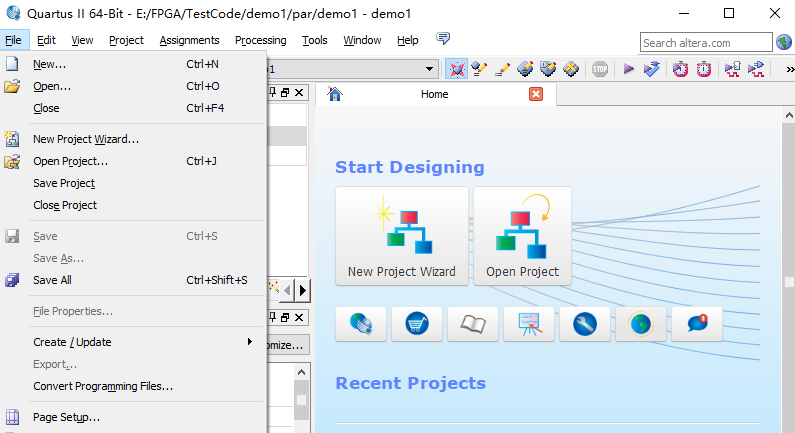Expand Create / Update submenu
Image resolution: width=795 pixels, height=433 pixels.
pyautogui.click(x=133, y=342)
